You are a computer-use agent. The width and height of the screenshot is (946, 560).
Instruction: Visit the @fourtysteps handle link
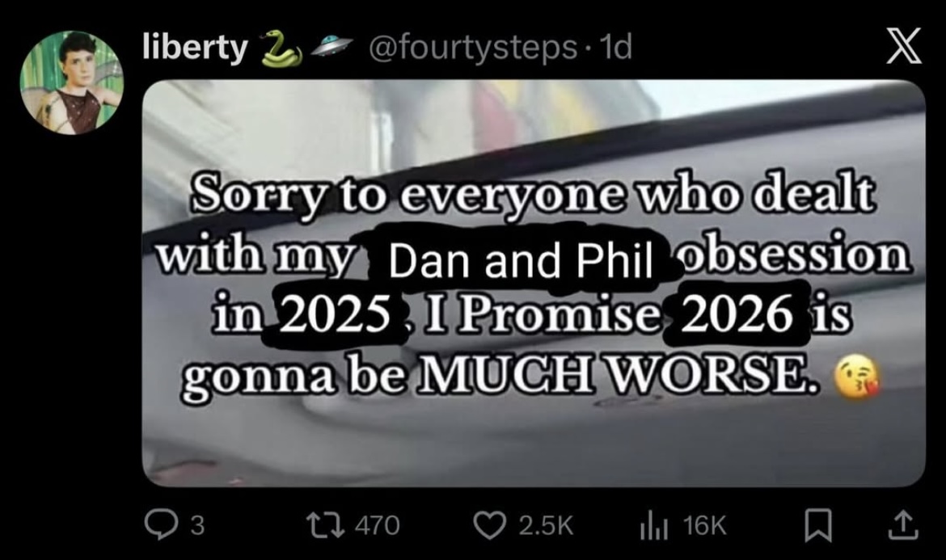point(472,47)
